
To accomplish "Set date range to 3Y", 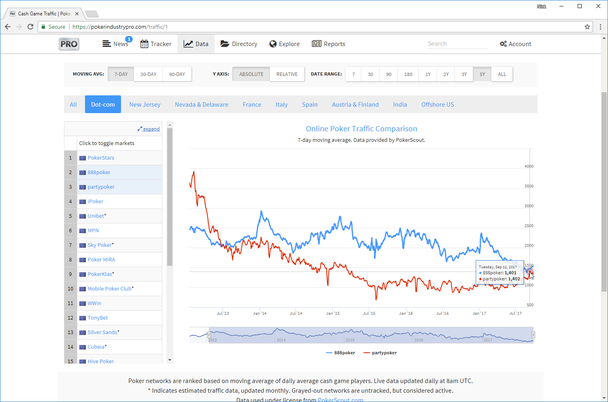I will click(x=464, y=74).
